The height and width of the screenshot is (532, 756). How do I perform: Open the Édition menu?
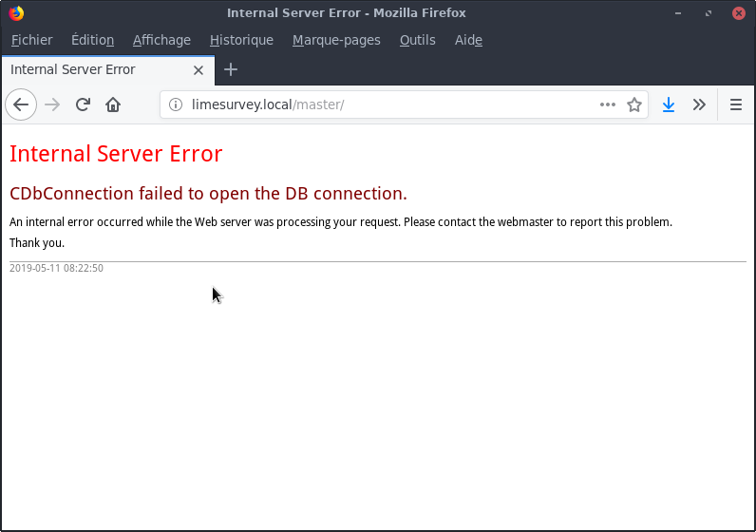[92, 40]
